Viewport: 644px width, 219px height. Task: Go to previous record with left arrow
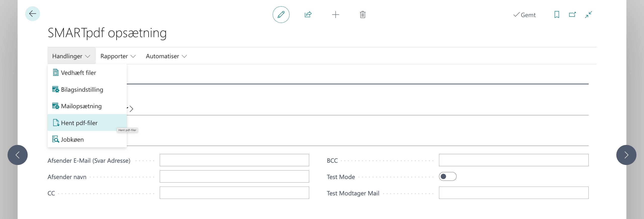click(x=18, y=155)
